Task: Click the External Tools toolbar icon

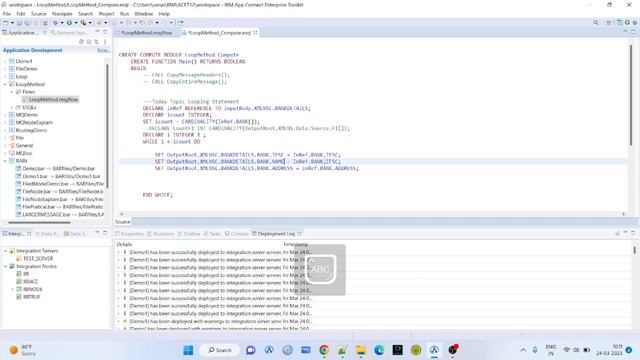Action: click(83, 23)
